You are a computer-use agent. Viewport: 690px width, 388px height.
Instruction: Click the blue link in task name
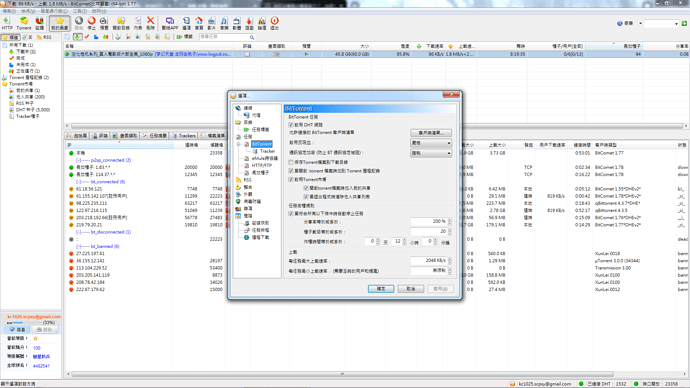click(x=192, y=54)
